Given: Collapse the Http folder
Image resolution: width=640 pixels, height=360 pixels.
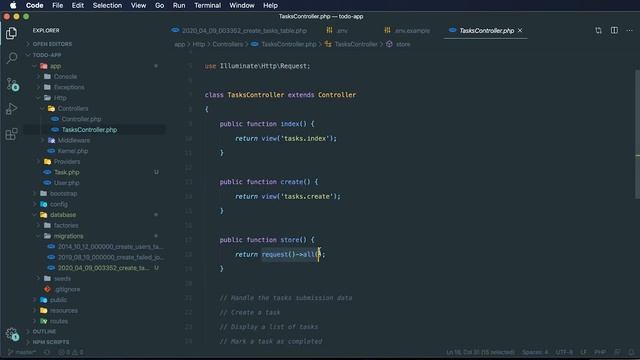Looking at the screenshot, I should pos(60,98).
